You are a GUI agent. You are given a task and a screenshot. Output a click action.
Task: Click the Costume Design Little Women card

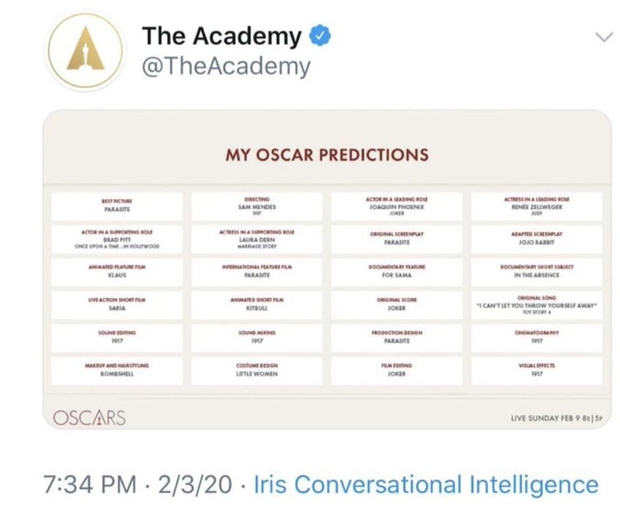tap(257, 370)
